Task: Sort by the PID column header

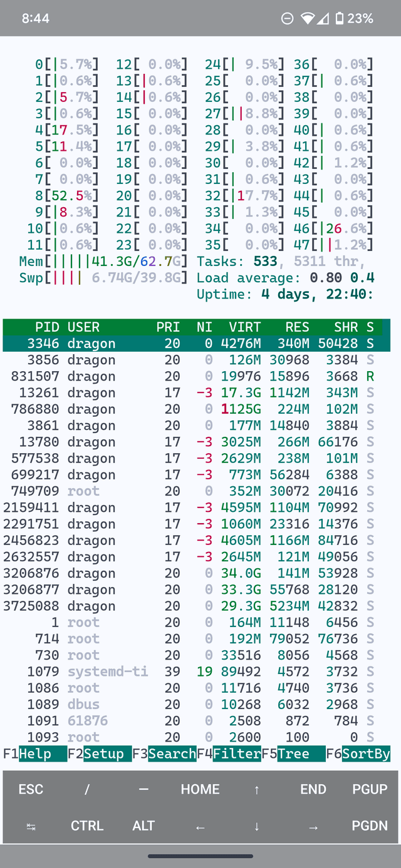Action: (x=47, y=327)
